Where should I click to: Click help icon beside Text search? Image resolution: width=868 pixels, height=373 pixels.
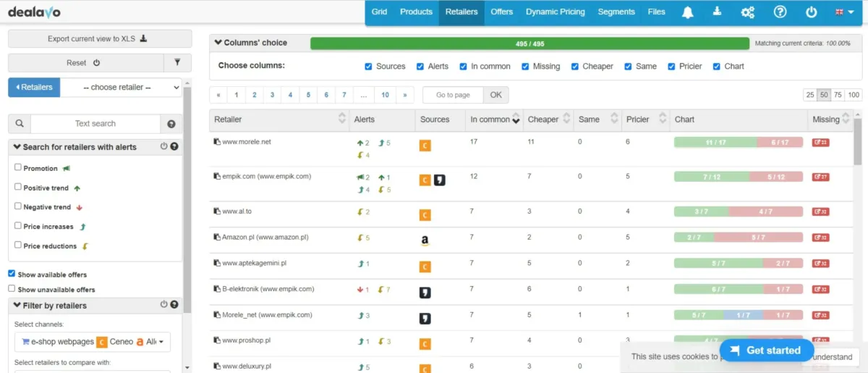point(171,124)
